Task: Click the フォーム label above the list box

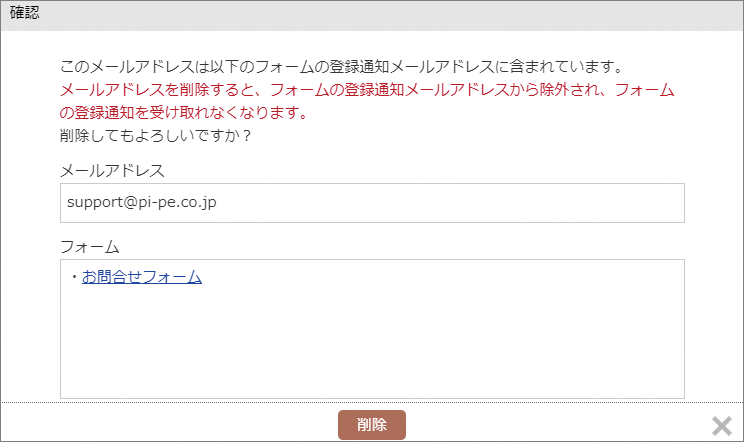Action: click(x=90, y=247)
